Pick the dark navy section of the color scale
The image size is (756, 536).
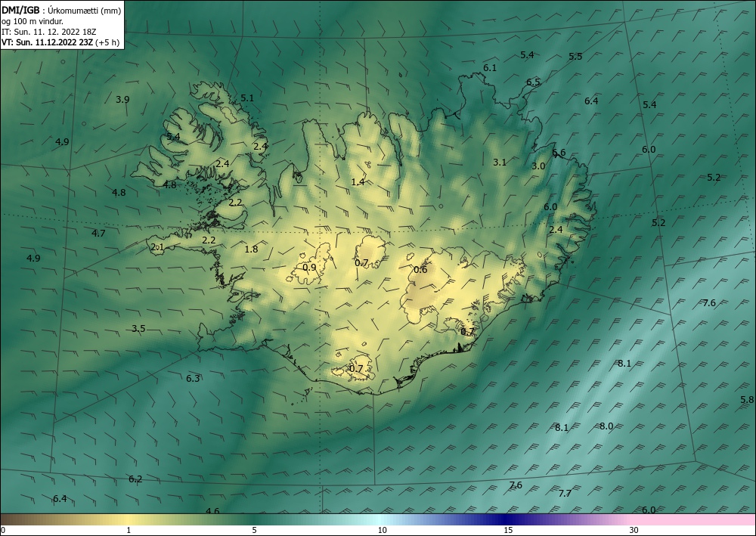[507, 519]
